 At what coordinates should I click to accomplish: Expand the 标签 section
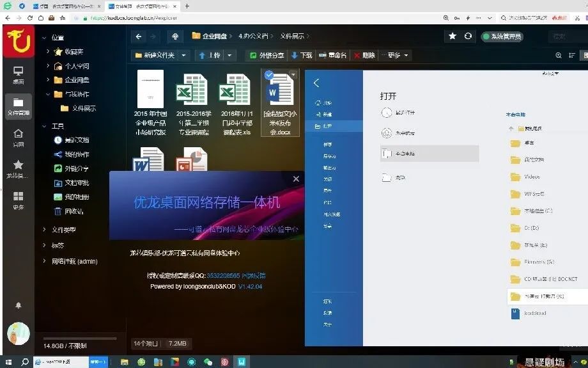pos(44,245)
